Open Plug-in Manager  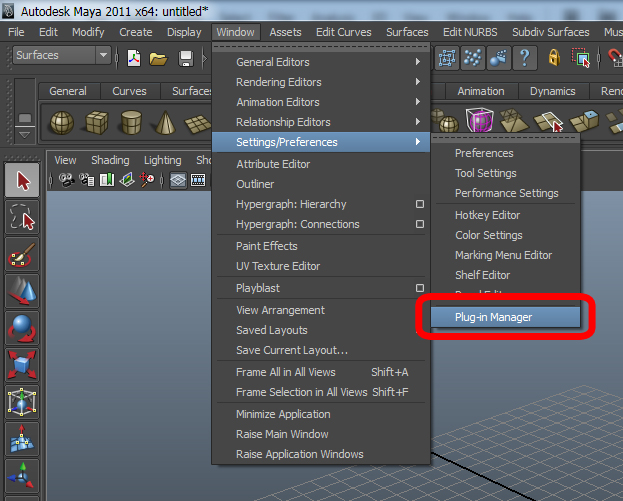click(505, 317)
